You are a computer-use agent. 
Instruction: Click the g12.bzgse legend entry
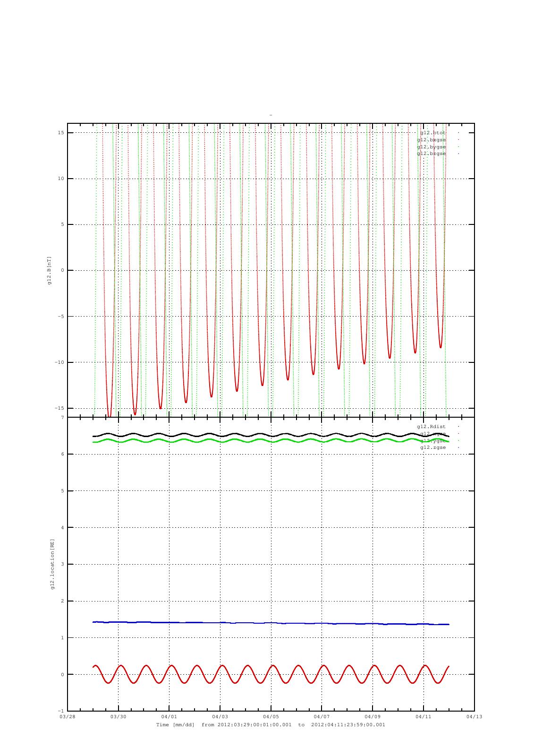tap(432, 154)
